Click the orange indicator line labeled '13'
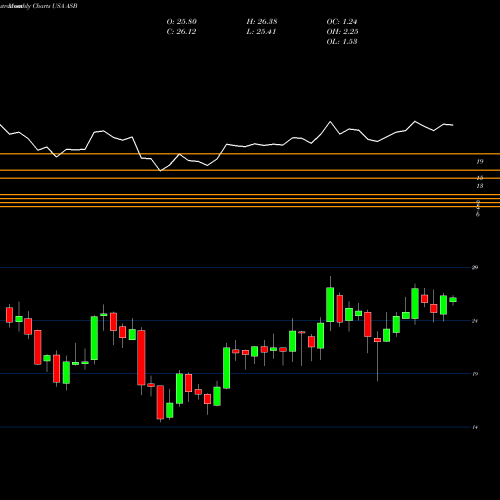The width and height of the screenshot is (500, 500). 250,178
